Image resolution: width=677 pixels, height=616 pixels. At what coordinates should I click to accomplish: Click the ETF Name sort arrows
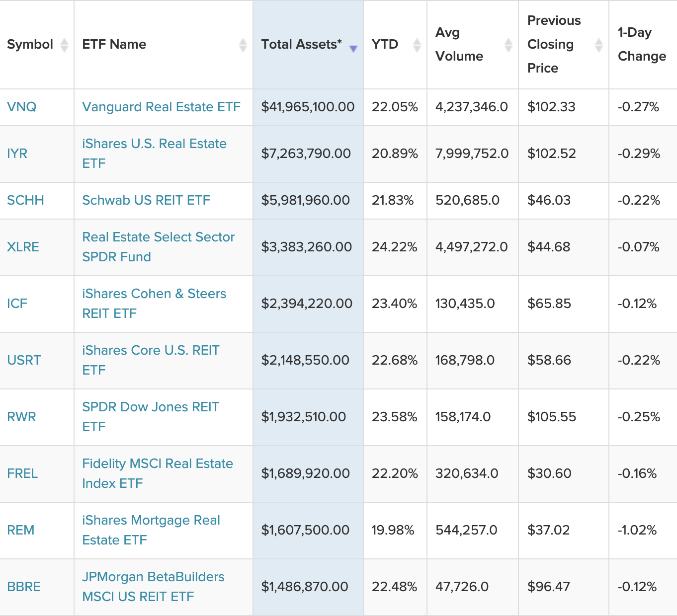243,45
